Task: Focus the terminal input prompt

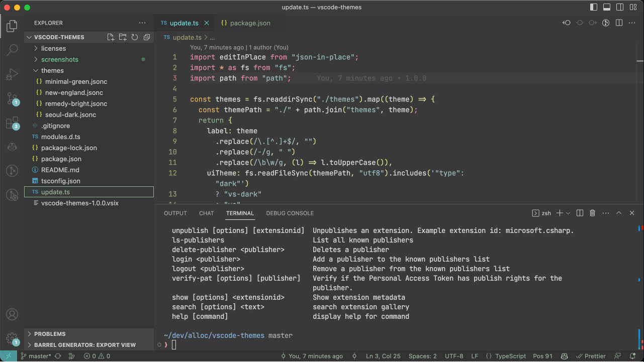Action: 174,345
